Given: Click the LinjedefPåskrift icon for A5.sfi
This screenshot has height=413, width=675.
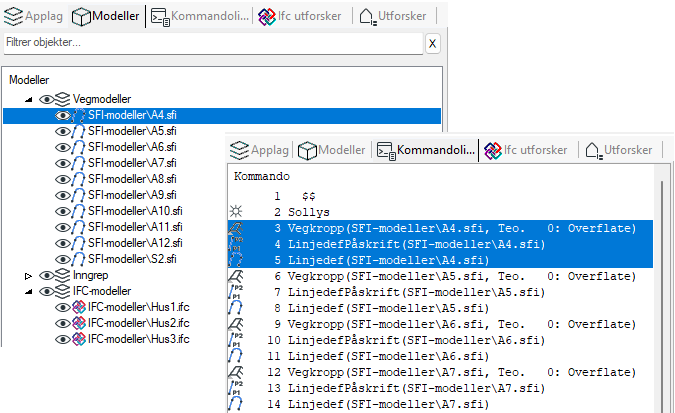Looking at the screenshot, I should [236, 292].
